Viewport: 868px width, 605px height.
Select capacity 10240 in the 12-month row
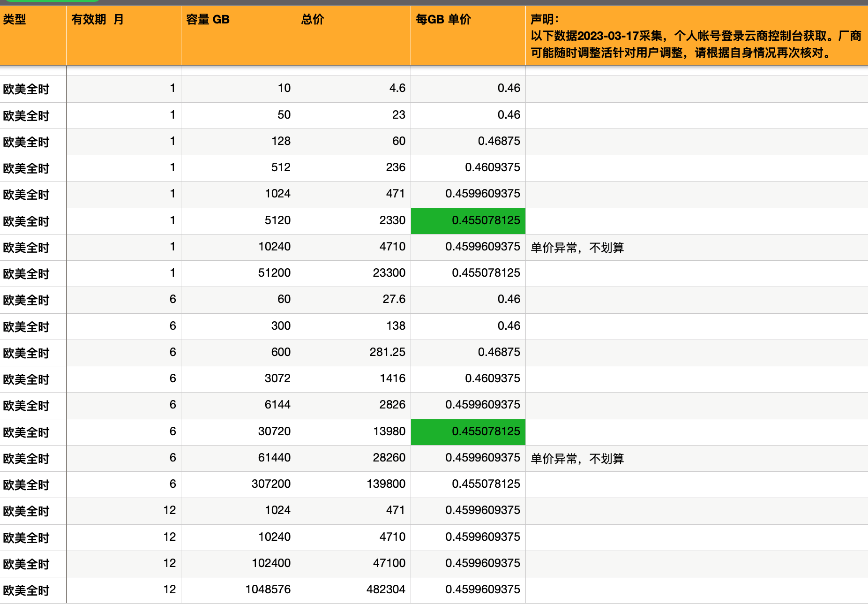tap(239, 537)
